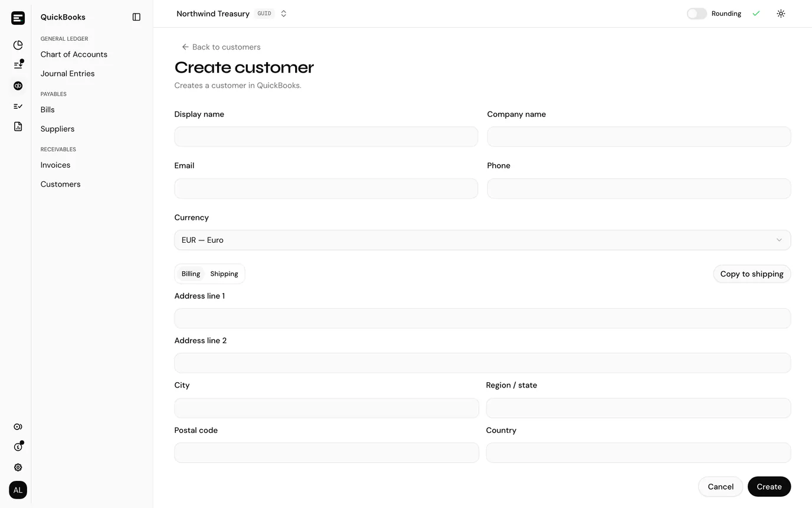Click the Copy to shipping button
The image size is (812, 508).
[752, 273]
